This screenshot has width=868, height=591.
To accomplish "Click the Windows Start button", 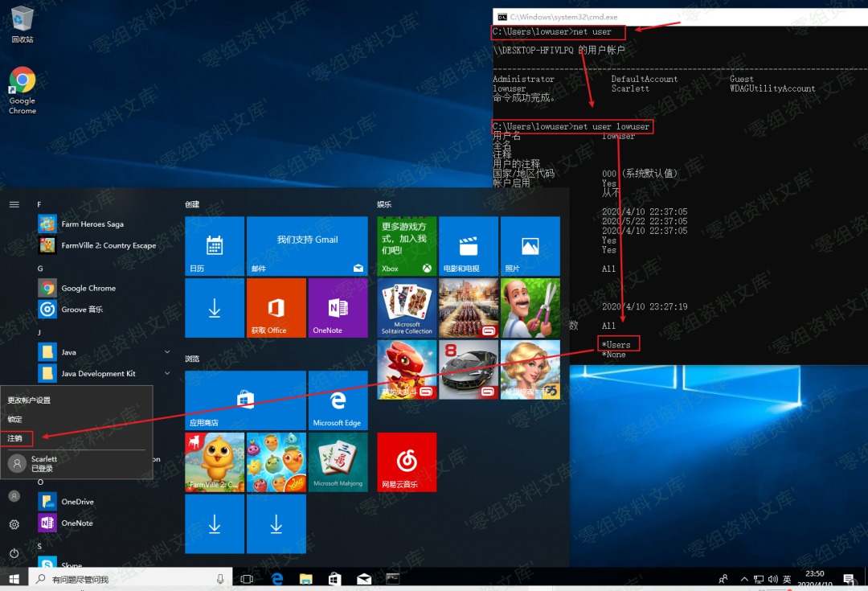I will pos(14,578).
